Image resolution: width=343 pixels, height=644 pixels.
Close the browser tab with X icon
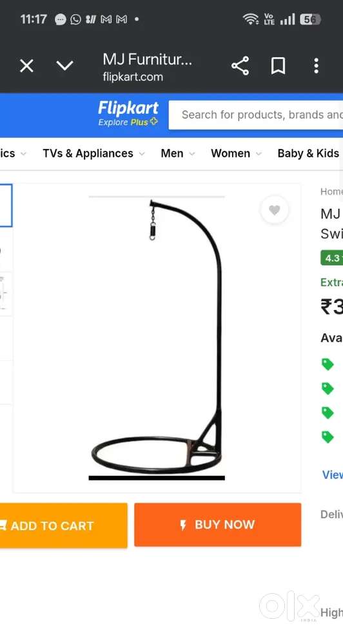26,66
